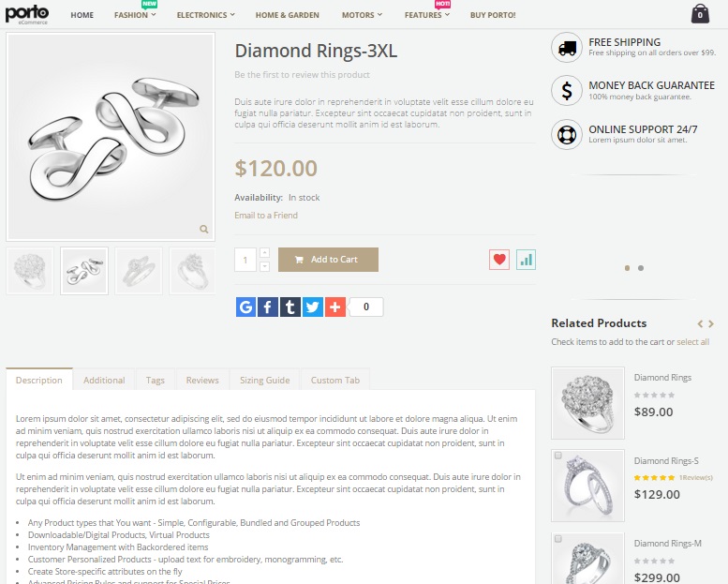This screenshot has height=584, width=728.
Task: Share product on Twitter
Action: coord(313,307)
